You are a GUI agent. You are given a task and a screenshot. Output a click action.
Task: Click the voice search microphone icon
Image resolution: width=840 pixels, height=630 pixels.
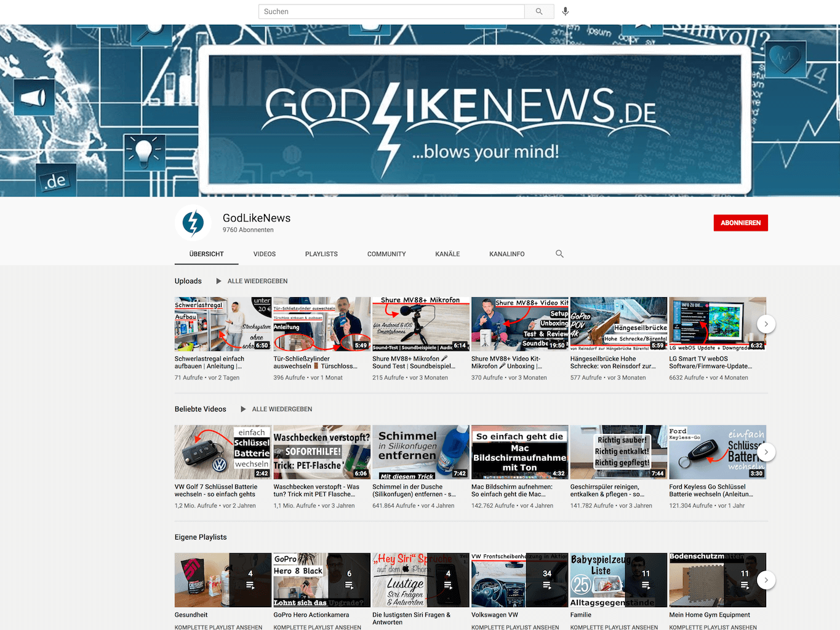click(x=565, y=11)
